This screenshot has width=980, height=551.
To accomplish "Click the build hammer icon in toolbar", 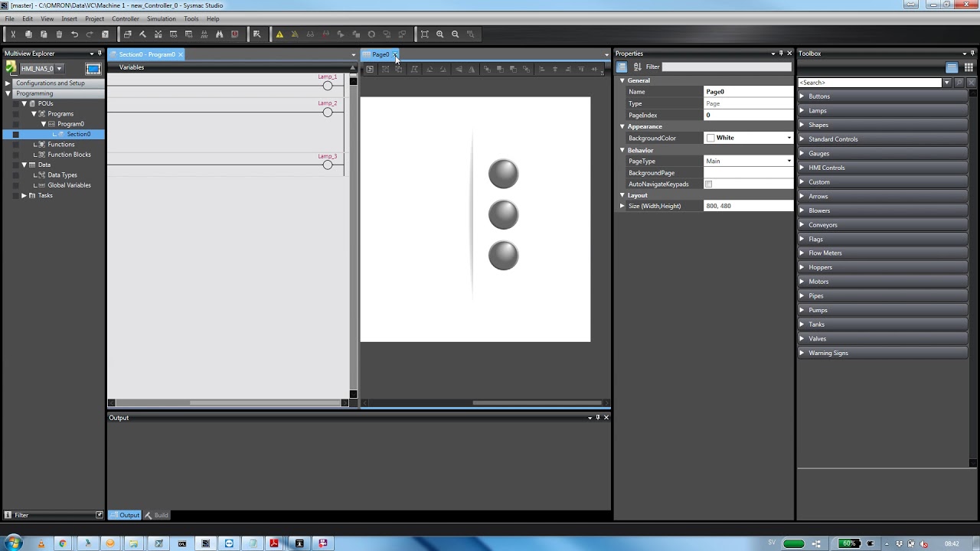I will 142,34.
